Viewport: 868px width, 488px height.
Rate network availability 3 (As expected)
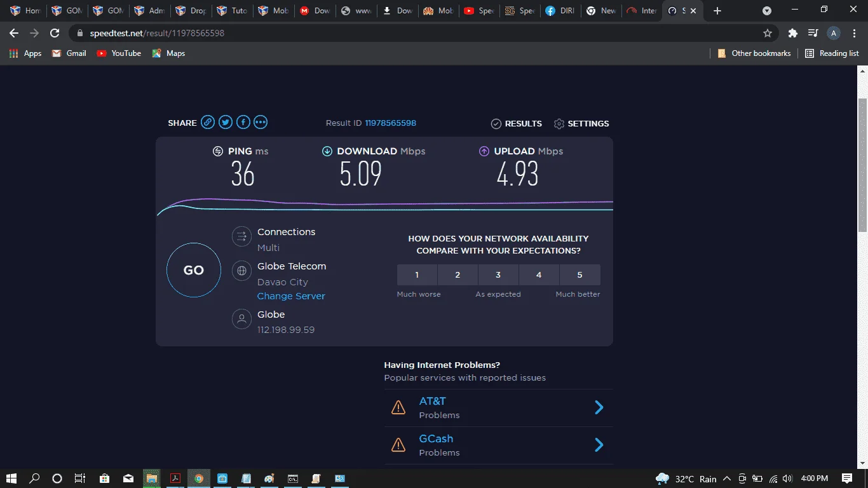point(498,275)
